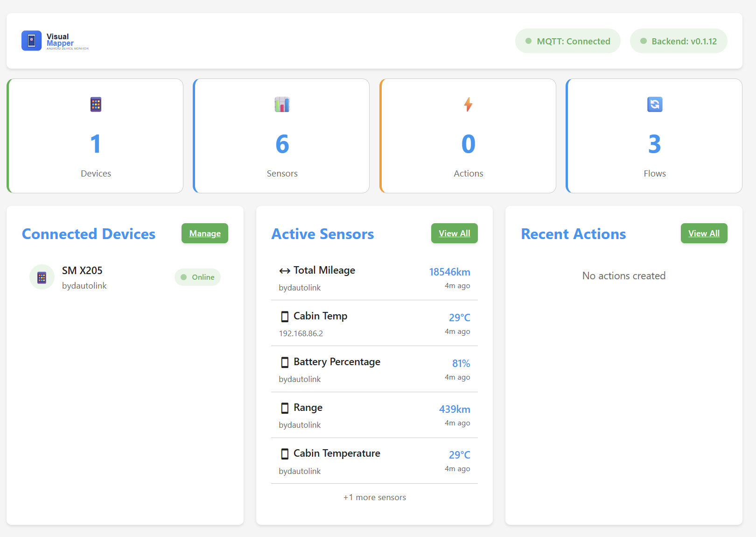Select the Range sensor phone icon
The image size is (756, 537).
pyautogui.click(x=285, y=408)
